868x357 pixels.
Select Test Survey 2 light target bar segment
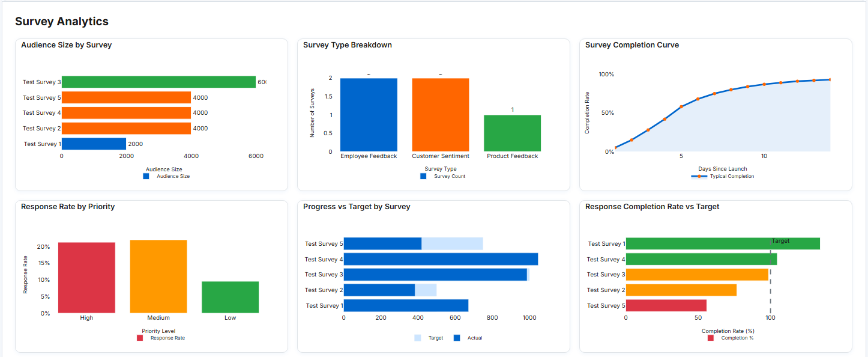pos(426,290)
